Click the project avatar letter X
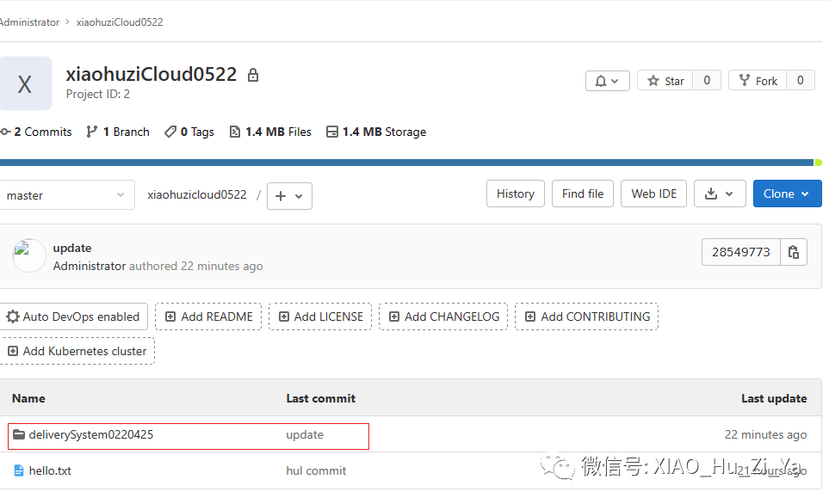Screen dimensions: 829x504 point(25,83)
